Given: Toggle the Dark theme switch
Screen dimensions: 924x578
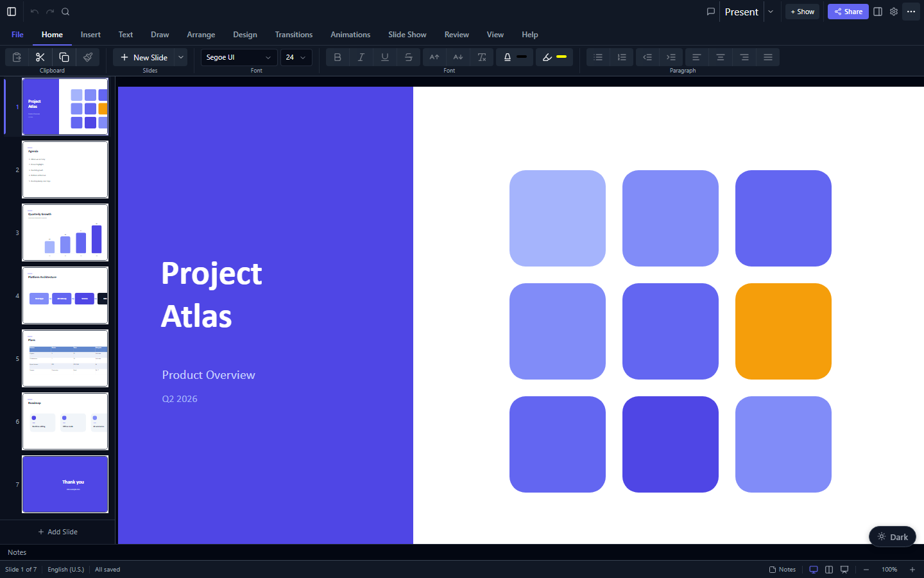Looking at the screenshot, I should click(x=893, y=537).
